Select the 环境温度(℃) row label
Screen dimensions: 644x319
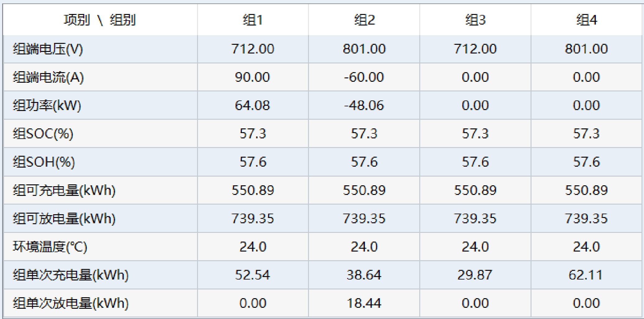coord(50,247)
